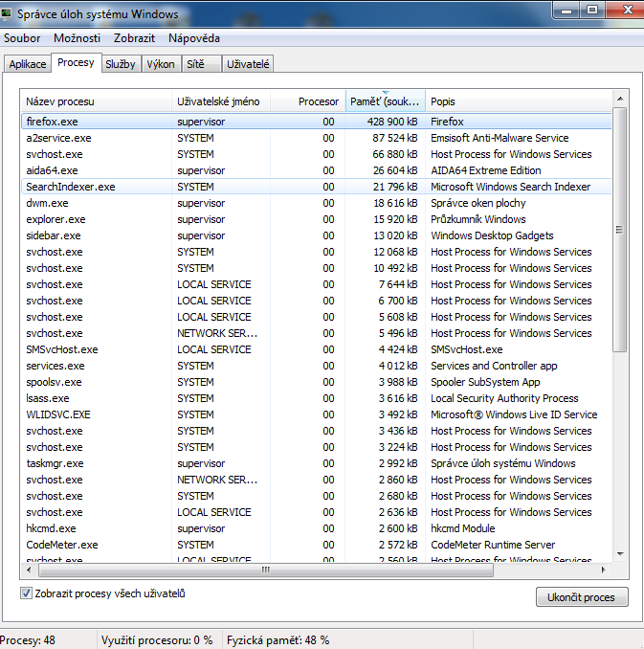The height and width of the screenshot is (649, 644).
Task: Click Microsoft Windows Search Indexer description
Action: coord(510,187)
